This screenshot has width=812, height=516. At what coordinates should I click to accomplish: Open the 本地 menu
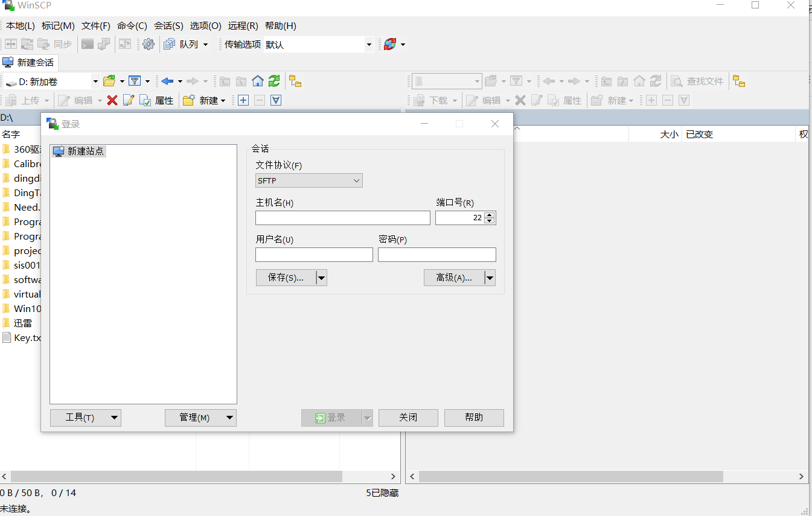click(x=21, y=25)
